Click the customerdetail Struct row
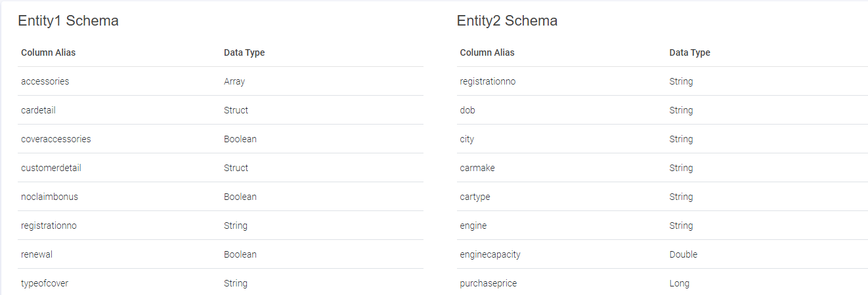This screenshot has width=868, height=295. (221, 168)
